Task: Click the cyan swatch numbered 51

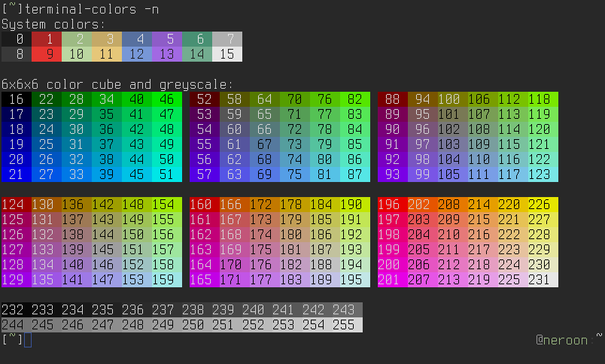Action: point(167,174)
